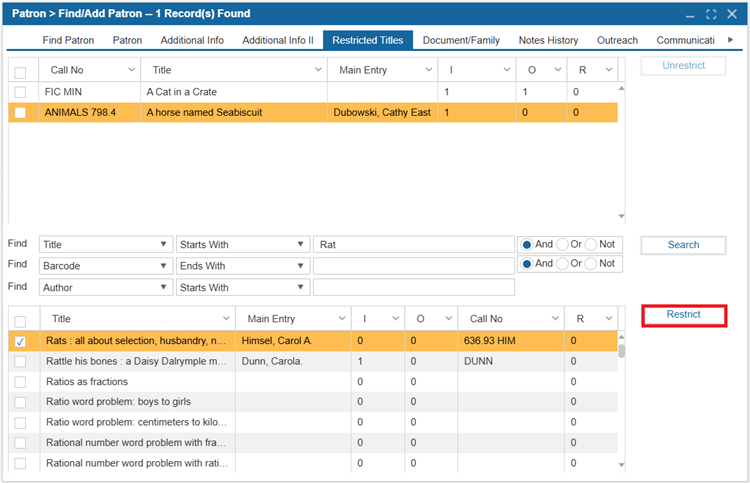750x483 pixels.
Task: Uncheck the Rats selection husbandry row checkbox
Action: pyautogui.click(x=20, y=341)
